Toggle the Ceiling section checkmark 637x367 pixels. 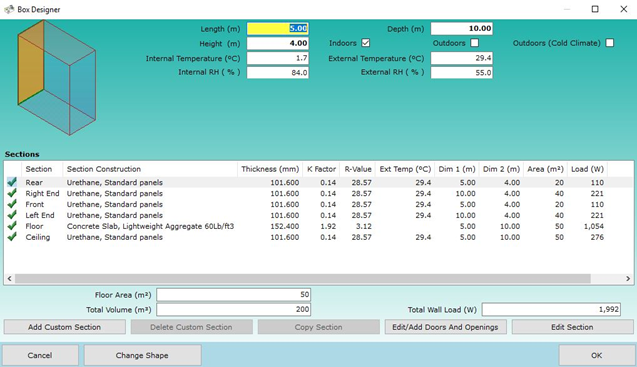click(x=12, y=237)
